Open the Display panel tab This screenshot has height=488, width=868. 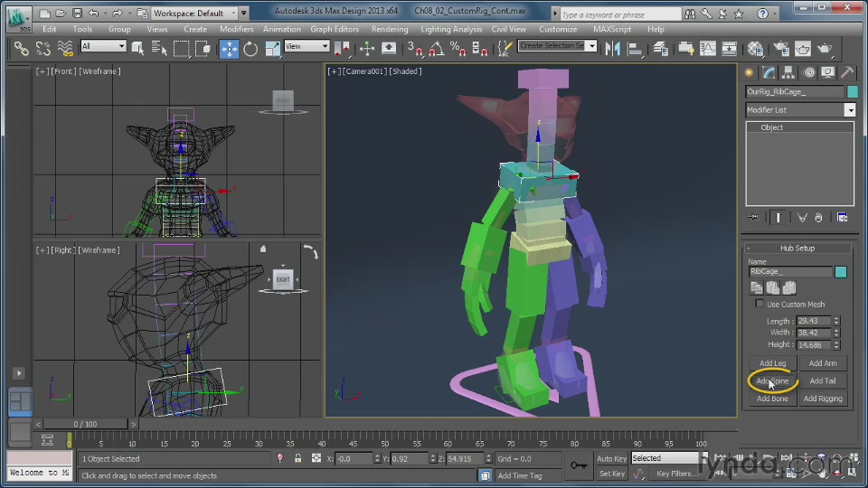tap(827, 72)
